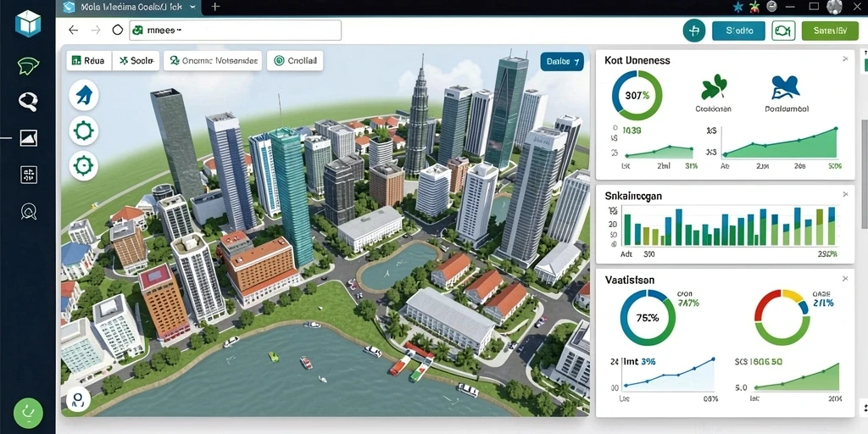Image resolution: width=868 pixels, height=434 pixels.
Task: Click the lower target gear map control
Action: (84, 166)
